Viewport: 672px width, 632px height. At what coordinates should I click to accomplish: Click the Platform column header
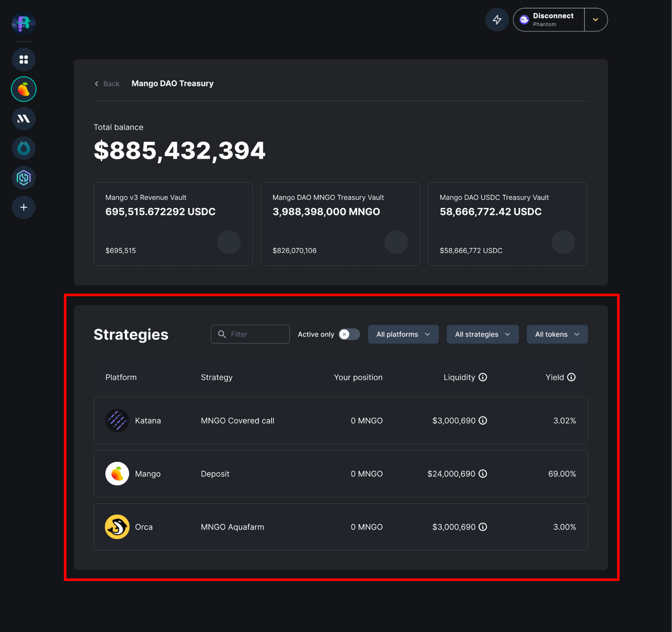tap(121, 377)
